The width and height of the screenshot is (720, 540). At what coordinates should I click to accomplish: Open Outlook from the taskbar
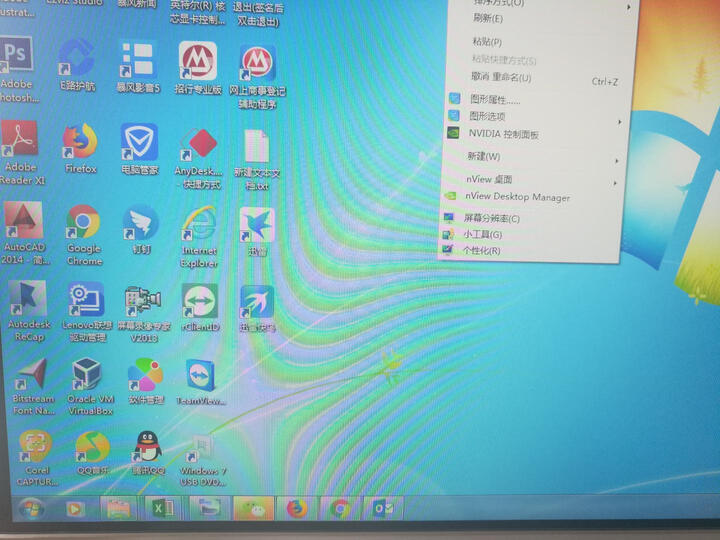click(383, 508)
